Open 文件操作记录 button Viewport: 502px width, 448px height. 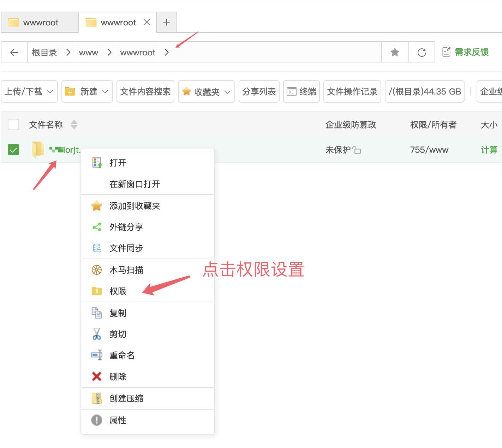352,91
